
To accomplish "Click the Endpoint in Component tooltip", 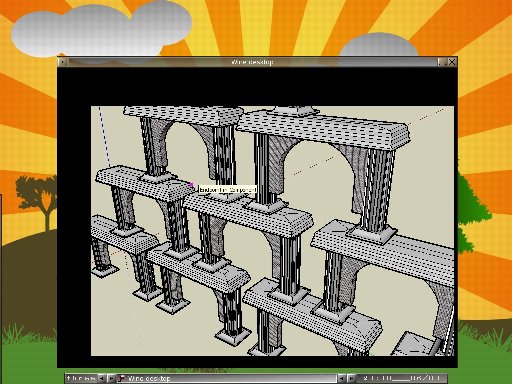I will coord(228,190).
